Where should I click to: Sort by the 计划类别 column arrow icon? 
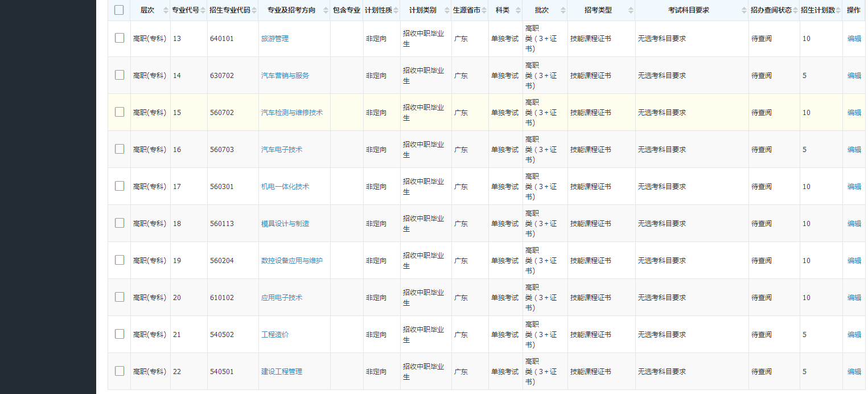(447, 10)
